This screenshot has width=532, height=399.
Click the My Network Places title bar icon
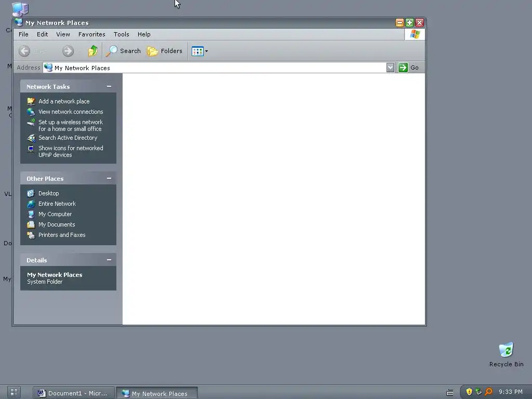tap(19, 22)
